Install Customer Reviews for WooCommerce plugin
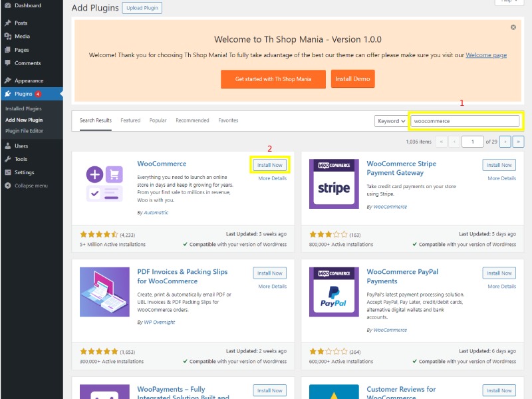The image size is (532, 399). pyautogui.click(x=499, y=390)
